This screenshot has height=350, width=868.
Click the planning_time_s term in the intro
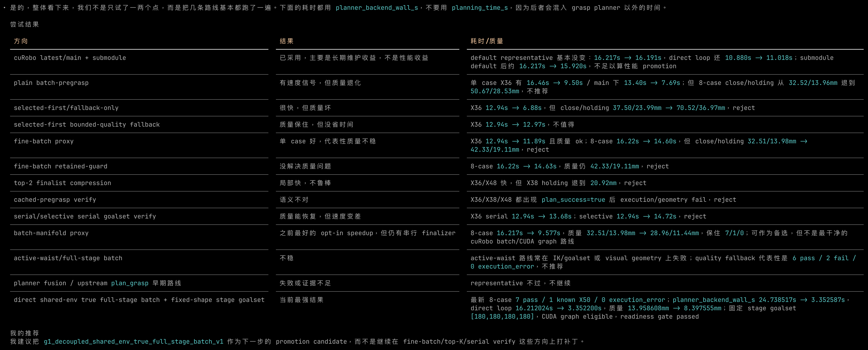tap(480, 8)
